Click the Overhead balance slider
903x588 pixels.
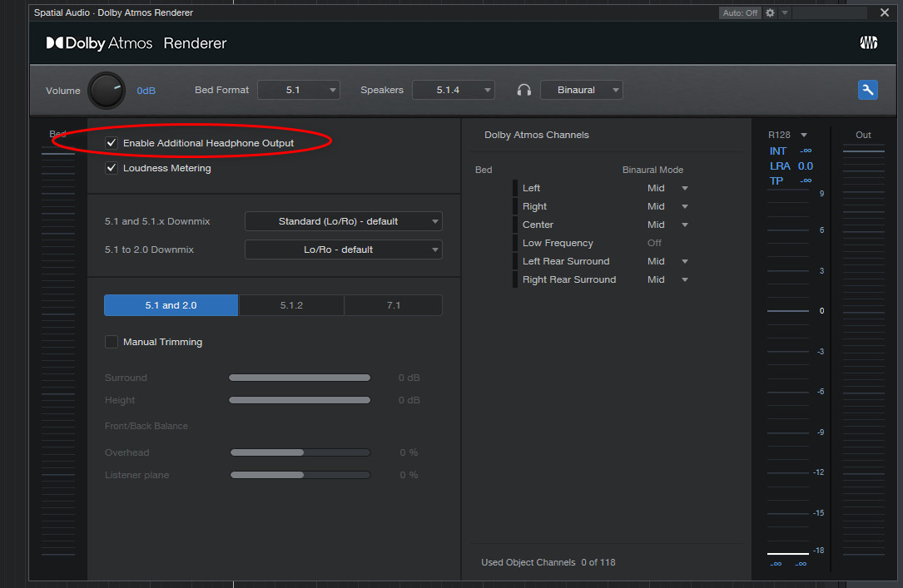point(300,452)
